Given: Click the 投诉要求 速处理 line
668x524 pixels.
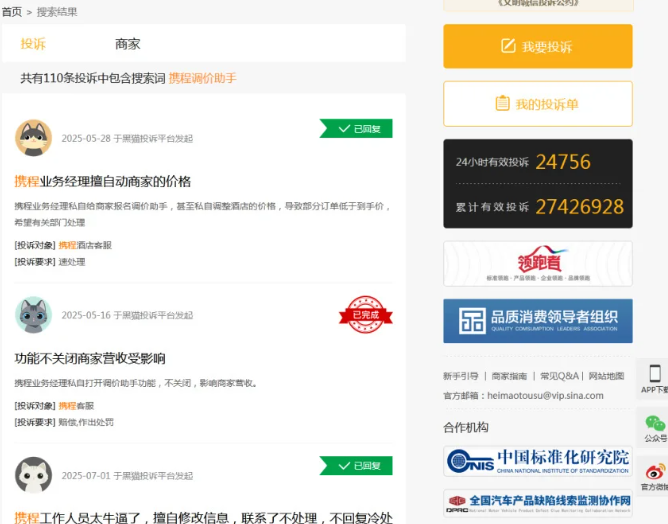Looking at the screenshot, I should point(50,262).
